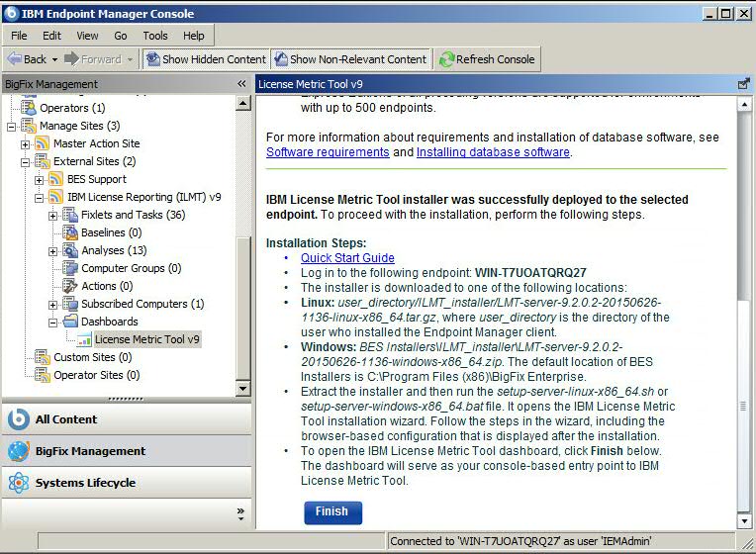Image resolution: width=756 pixels, height=554 pixels.
Task: Click the Computer Groups node icon
Action: click(70, 268)
